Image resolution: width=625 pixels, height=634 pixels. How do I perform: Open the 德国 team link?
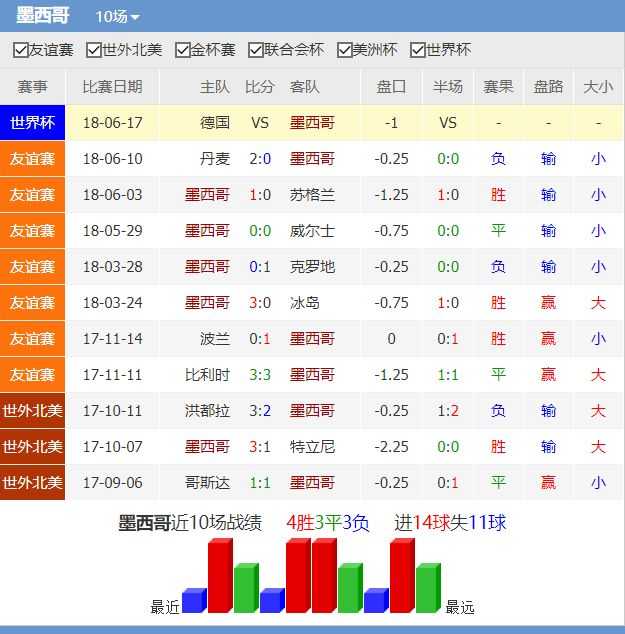(x=215, y=123)
